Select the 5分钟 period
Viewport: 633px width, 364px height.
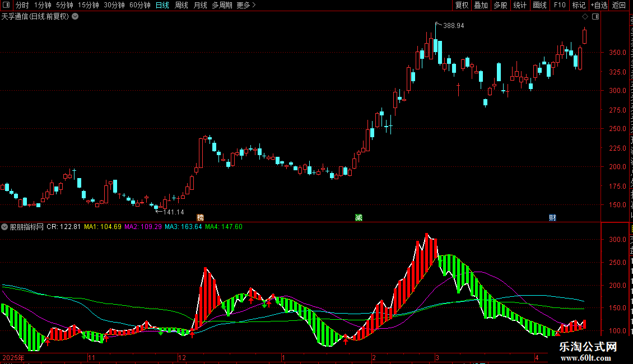pyautogui.click(x=64, y=5)
